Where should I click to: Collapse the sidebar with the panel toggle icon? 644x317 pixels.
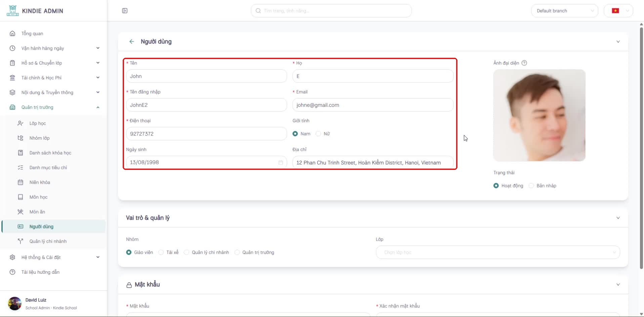coord(125,11)
